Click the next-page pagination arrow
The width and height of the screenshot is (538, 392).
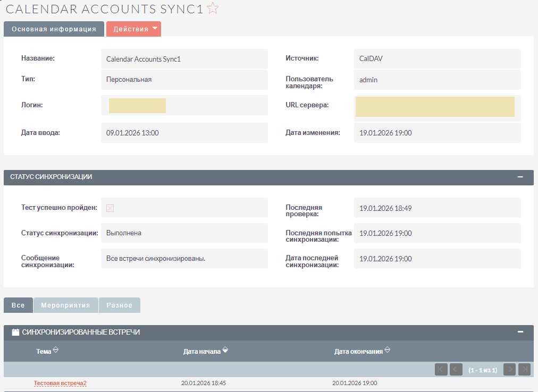click(x=509, y=369)
